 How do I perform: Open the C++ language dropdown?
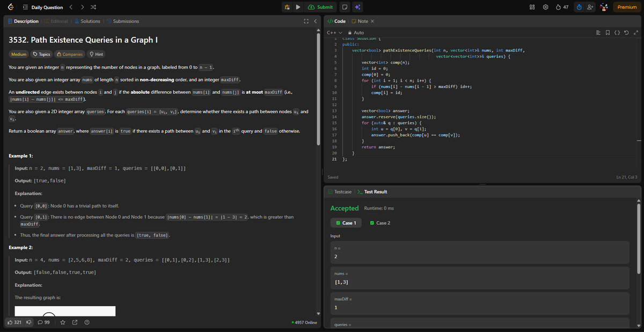point(335,33)
